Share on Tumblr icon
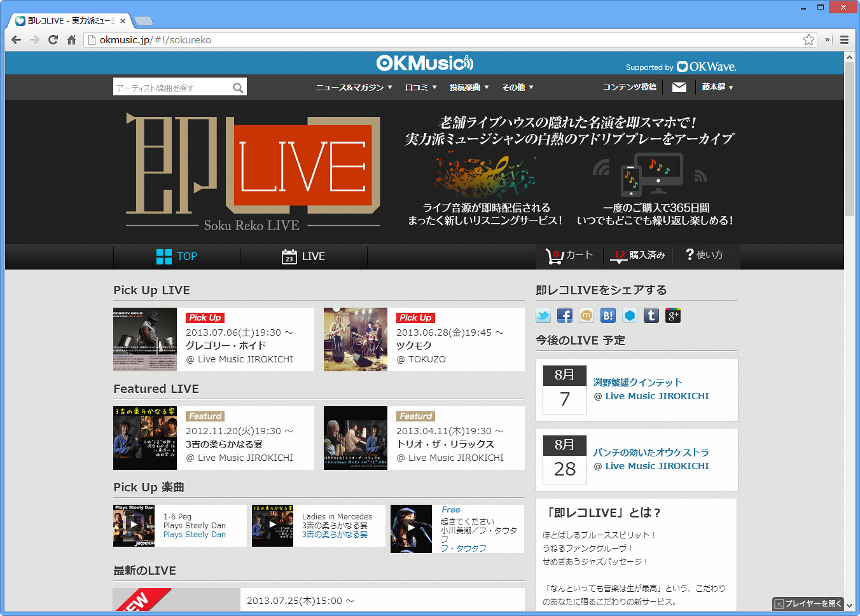 point(651,315)
